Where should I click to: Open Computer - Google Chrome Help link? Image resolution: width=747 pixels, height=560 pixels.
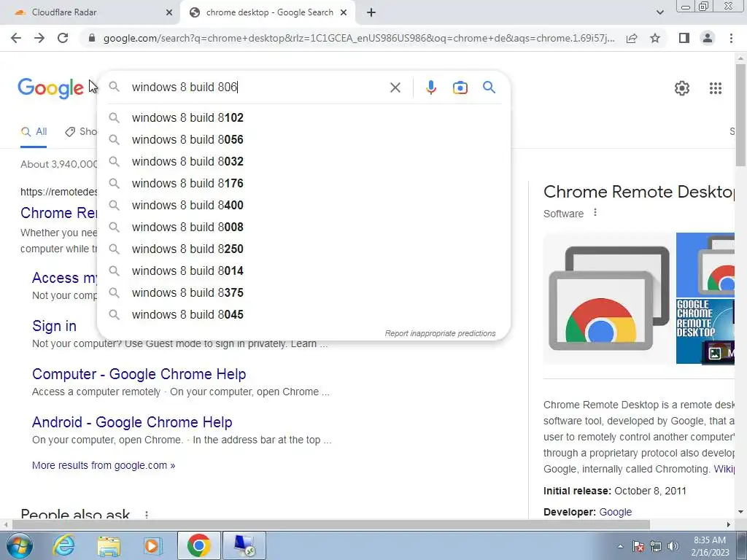[139, 374]
